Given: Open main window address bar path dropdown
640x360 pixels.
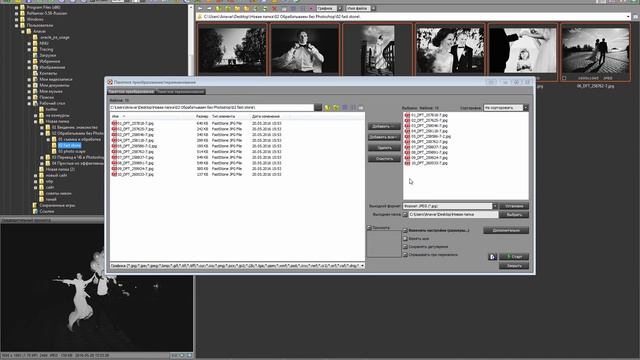Looking at the screenshot, I should coord(628,17).
